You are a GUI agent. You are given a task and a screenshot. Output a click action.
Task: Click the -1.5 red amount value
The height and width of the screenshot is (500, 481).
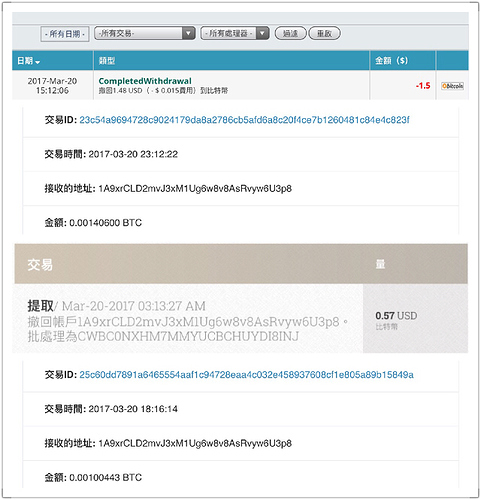click(423, 86)
